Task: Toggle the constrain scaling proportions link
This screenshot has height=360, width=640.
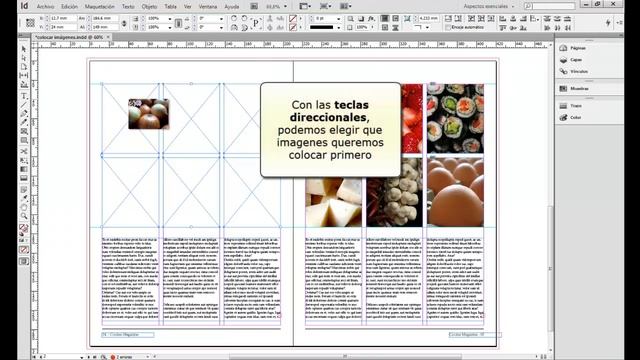Action: pos(178,23)
